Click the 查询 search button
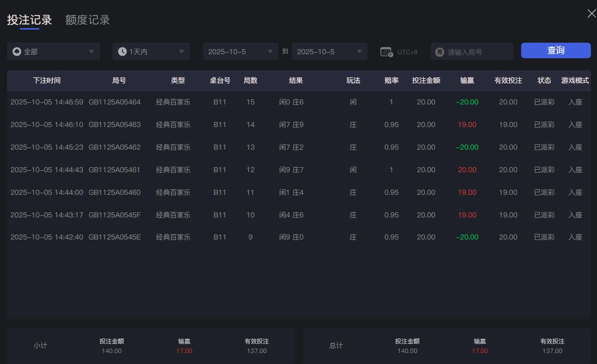Image resolution: width=597 pixels, height=364 pixels. (556, 50)
